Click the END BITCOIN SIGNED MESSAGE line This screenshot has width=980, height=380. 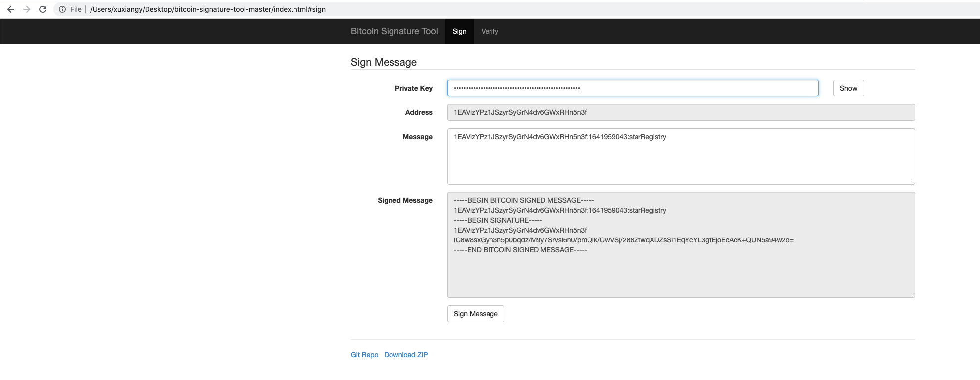point(520,250)
